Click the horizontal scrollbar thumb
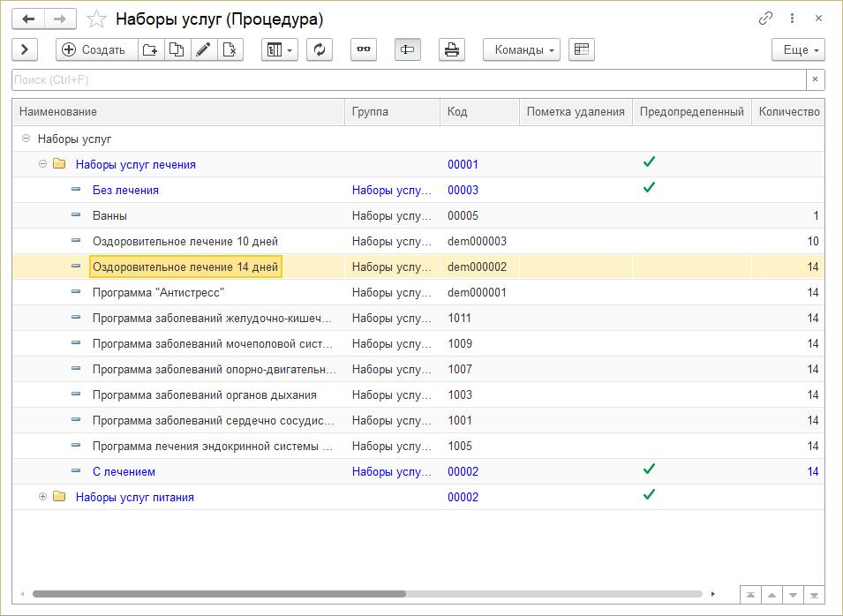 [x=219, y=594]
